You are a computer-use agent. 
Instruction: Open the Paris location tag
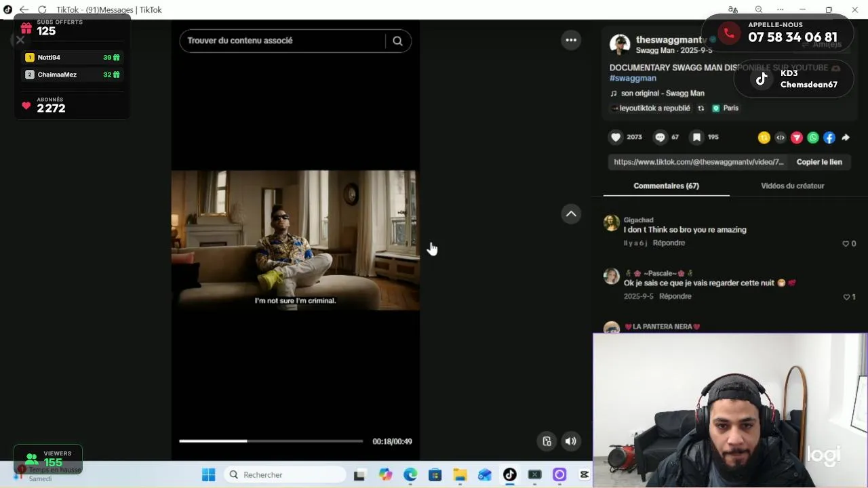(725, 108)
